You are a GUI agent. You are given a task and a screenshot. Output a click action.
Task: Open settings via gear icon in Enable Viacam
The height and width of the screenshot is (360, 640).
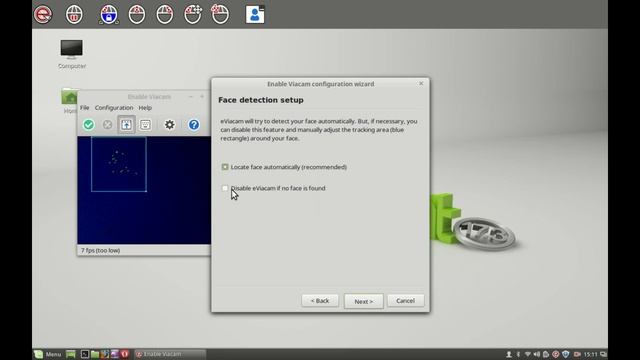coord(169,124)
